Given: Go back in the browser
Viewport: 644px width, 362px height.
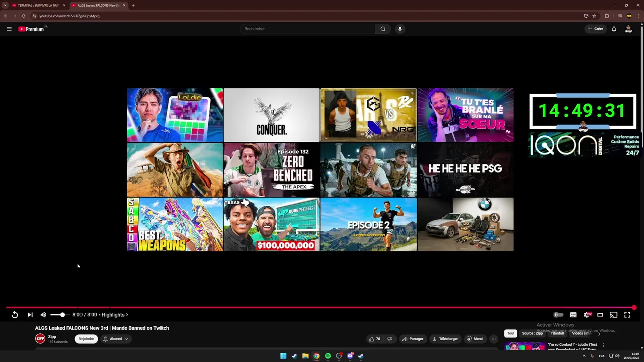Looking at the screenshot, I should [x=6, y=16].
